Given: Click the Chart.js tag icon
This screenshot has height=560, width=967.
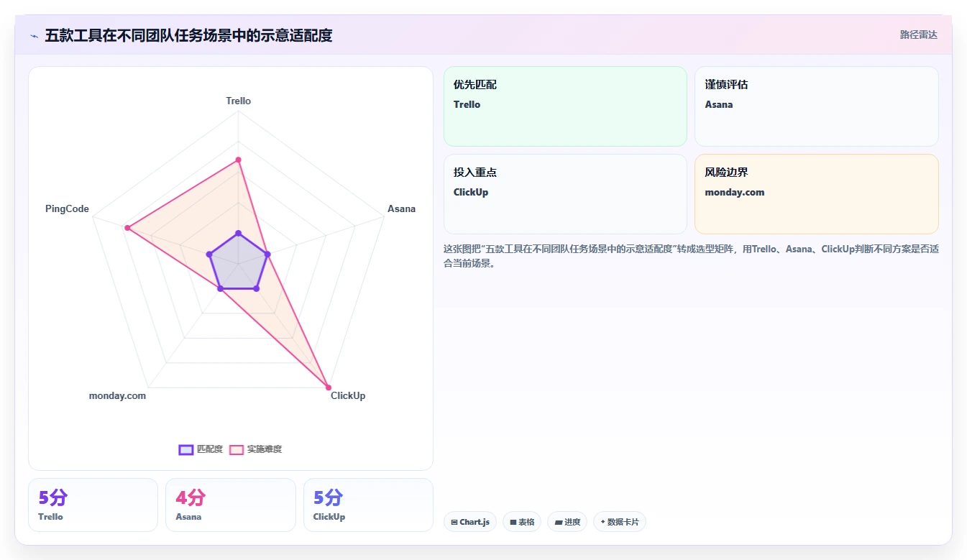Looking at the screenshot, I should click(454, 522).
